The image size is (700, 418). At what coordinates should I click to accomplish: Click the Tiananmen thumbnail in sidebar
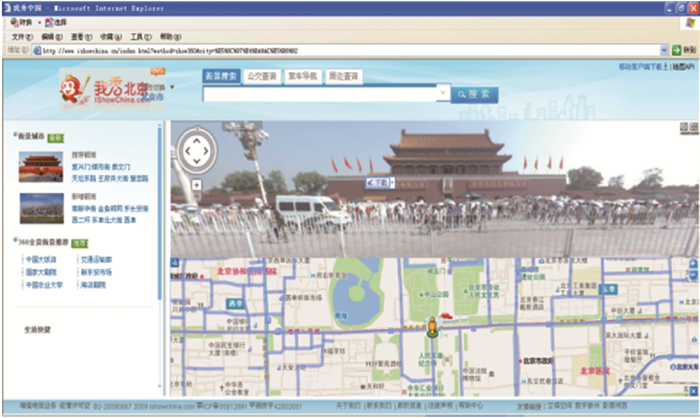(x=41, y=167)
